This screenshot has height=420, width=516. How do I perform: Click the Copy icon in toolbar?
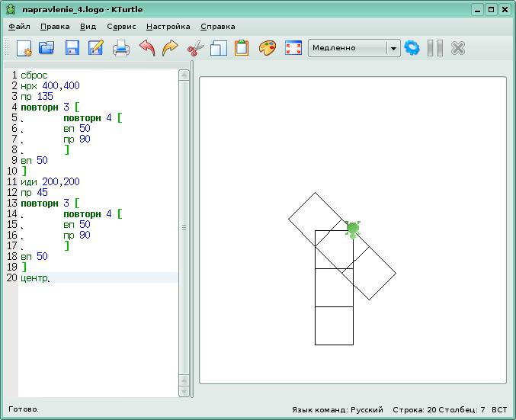pos(219,48)
